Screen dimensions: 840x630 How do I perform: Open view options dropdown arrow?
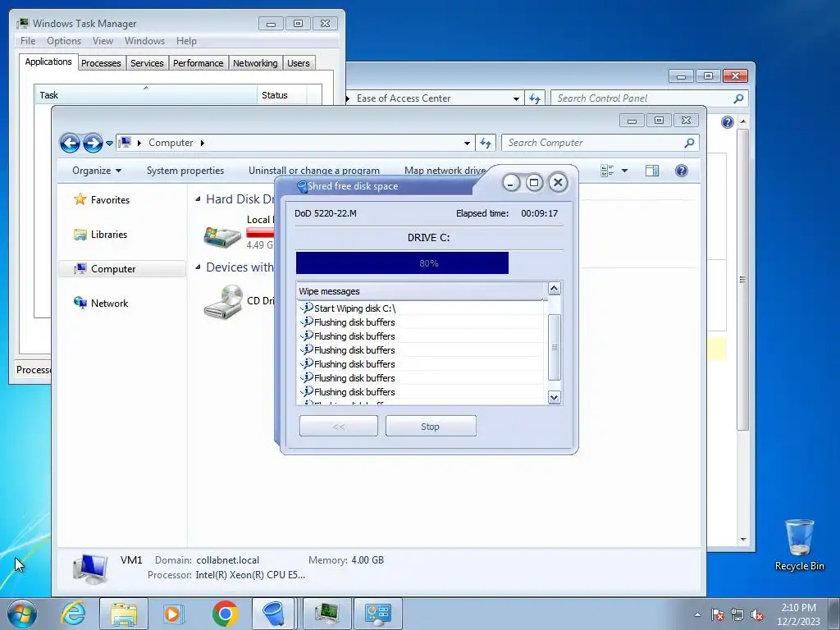(624, 171)
